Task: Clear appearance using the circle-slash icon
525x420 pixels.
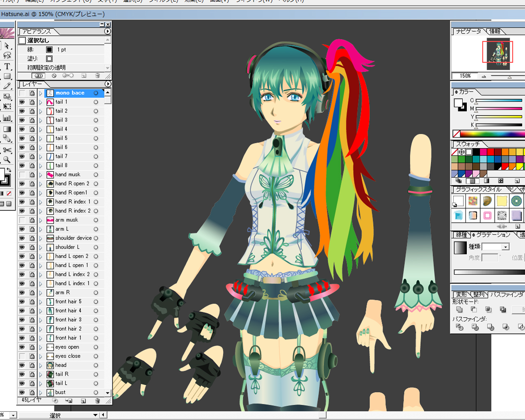Action: point(54,75)
